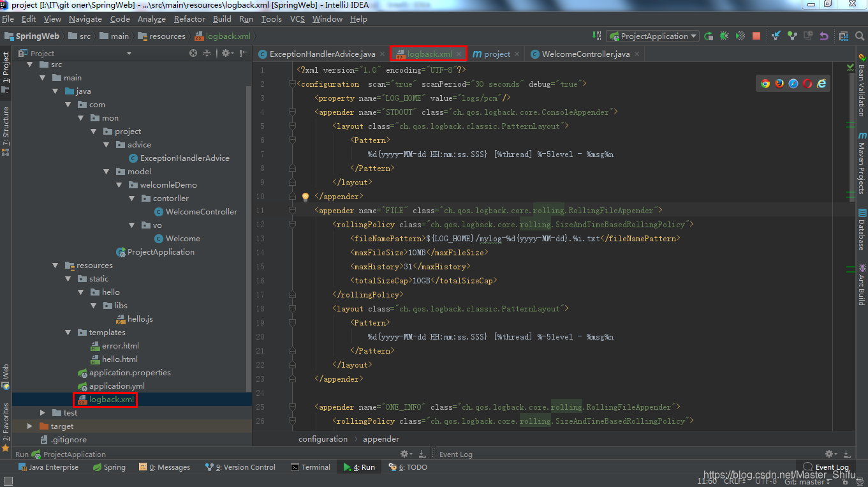Screen dimensions: 868x487
Task: Collapse the advice package node
Action: 107,145
